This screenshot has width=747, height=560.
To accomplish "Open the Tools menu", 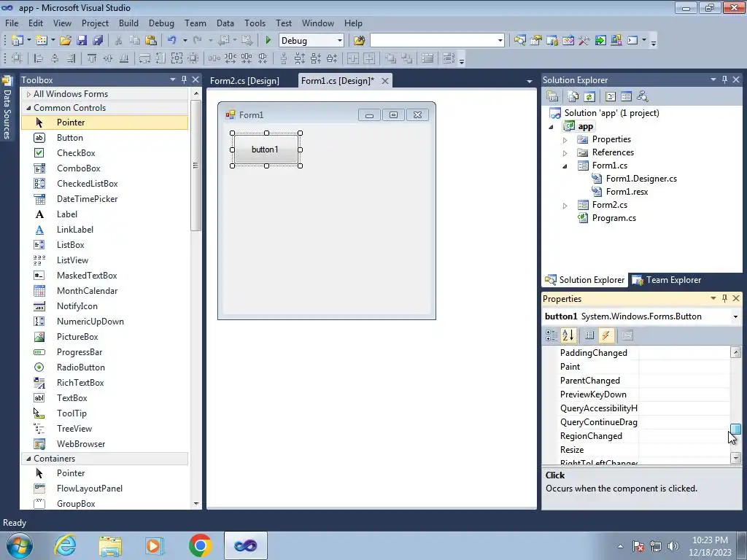I will point(255,23).
